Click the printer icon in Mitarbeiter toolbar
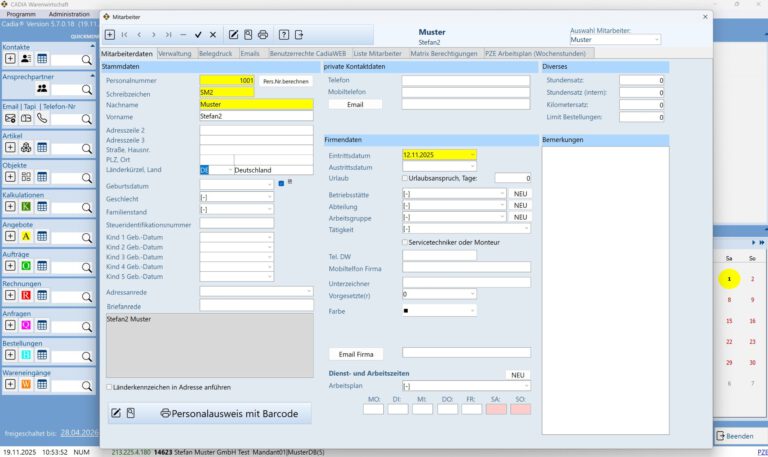Viewport: 768px width, 457px height. pyautogui.click(x=263, y=35)
